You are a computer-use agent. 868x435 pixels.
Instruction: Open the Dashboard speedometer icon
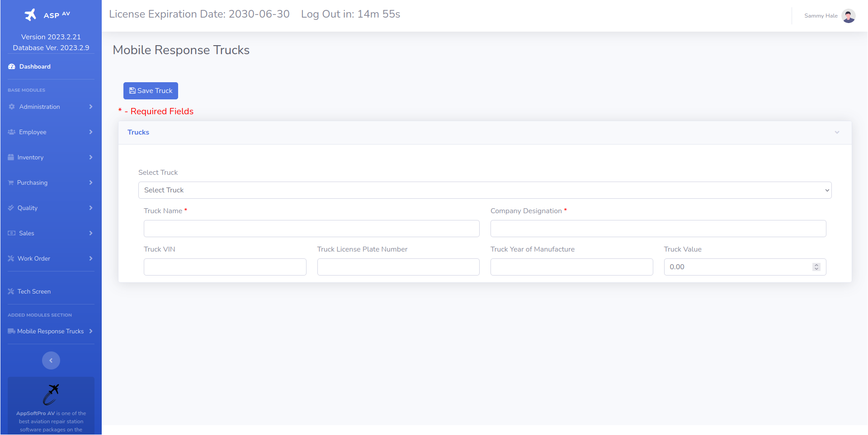12,66
